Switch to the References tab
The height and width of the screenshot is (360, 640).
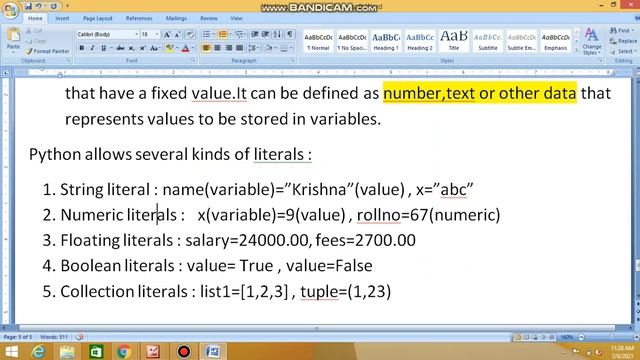click(x=139, y=18)
